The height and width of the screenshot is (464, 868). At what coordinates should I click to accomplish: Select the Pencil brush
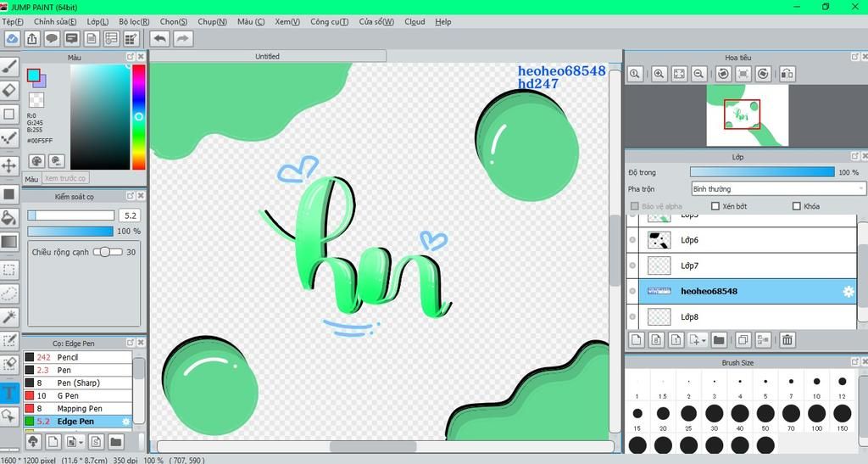tap(77, 357)
